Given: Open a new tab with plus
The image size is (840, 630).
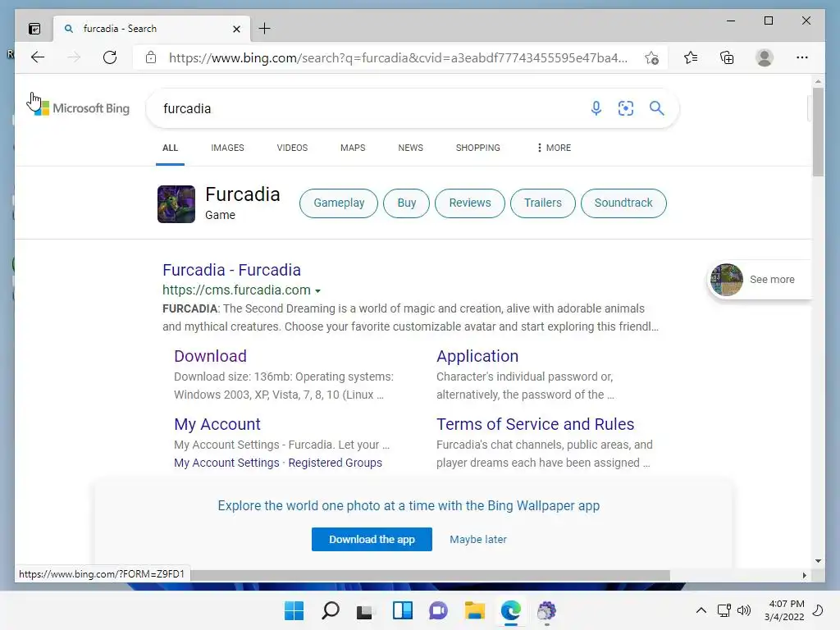Looking at the screenshot, I should (x=265, y=29).
